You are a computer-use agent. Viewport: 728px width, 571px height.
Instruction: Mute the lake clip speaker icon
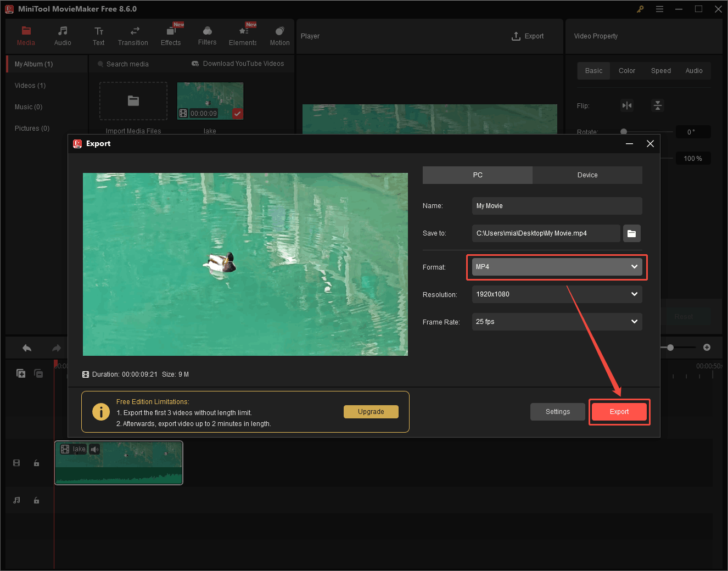95,449
